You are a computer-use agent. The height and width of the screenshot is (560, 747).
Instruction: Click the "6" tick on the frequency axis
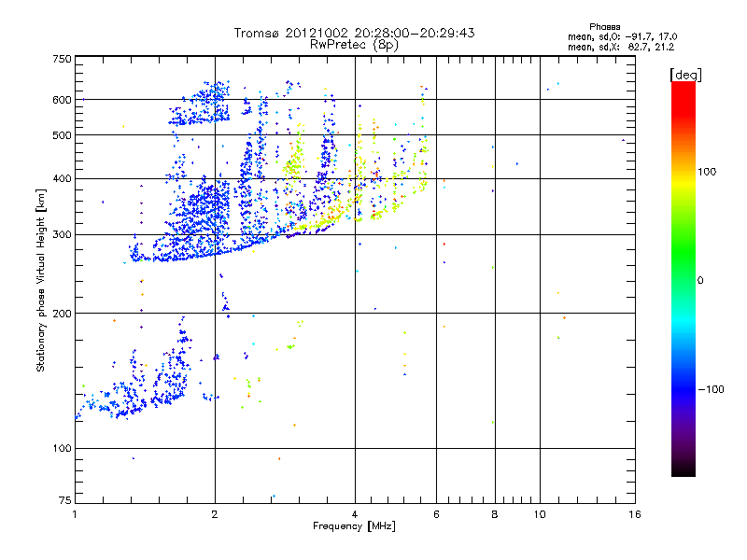[x=436, y=514]
